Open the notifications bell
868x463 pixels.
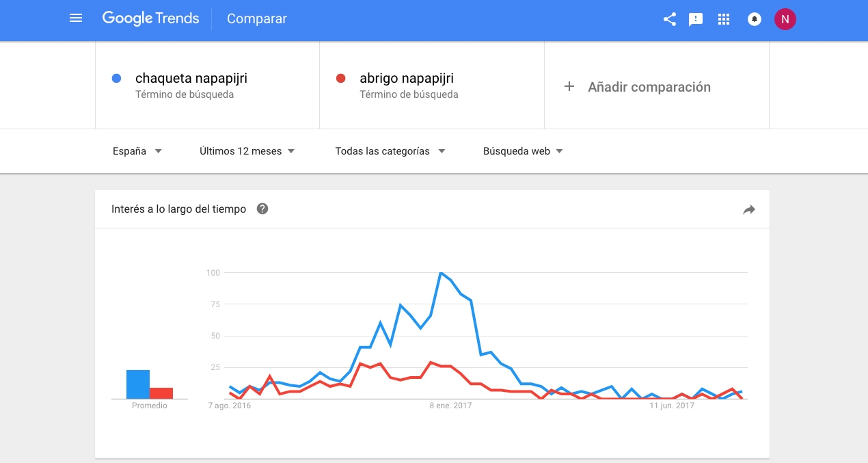753,19
